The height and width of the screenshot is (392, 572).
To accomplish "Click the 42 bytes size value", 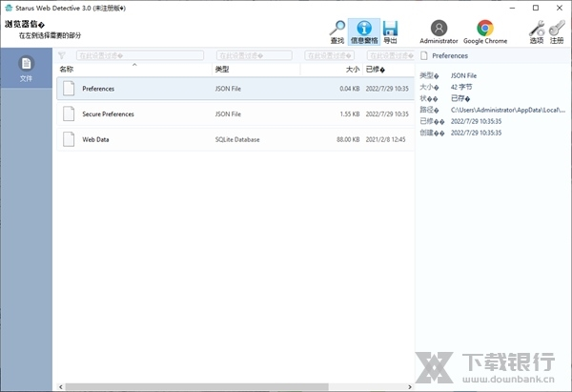I will (461, 87).
